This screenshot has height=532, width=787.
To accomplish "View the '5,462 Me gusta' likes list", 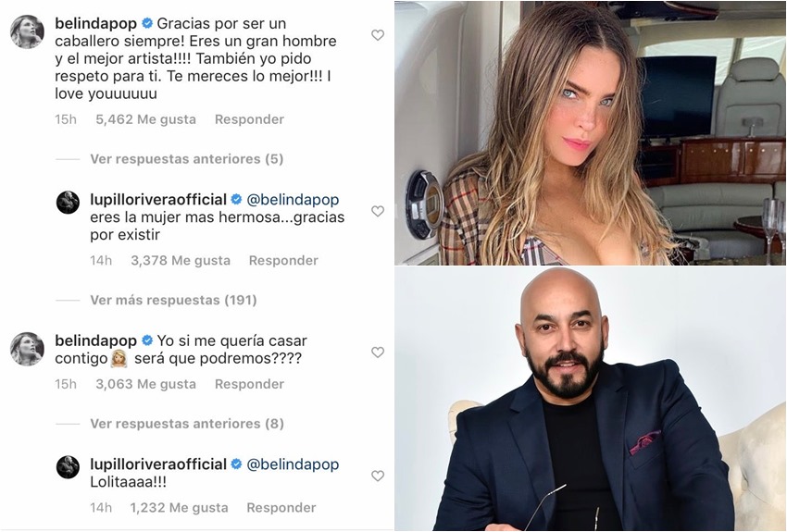I will click(145, 119).
